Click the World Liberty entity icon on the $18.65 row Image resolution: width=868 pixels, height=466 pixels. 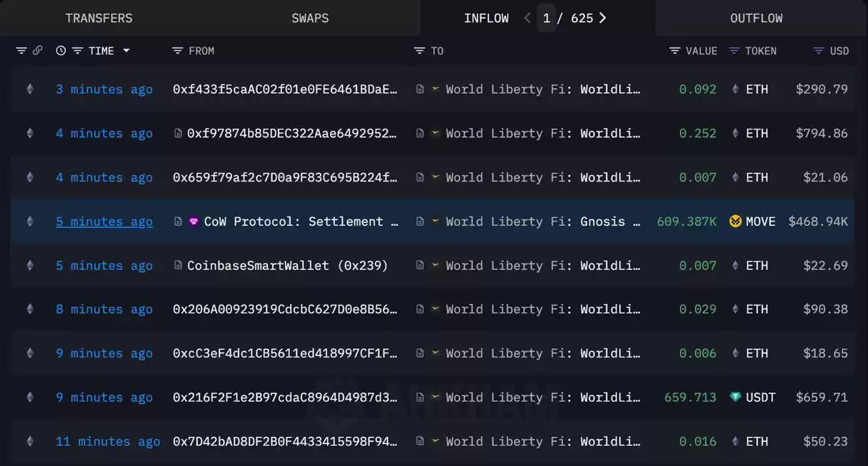(435, 353)
